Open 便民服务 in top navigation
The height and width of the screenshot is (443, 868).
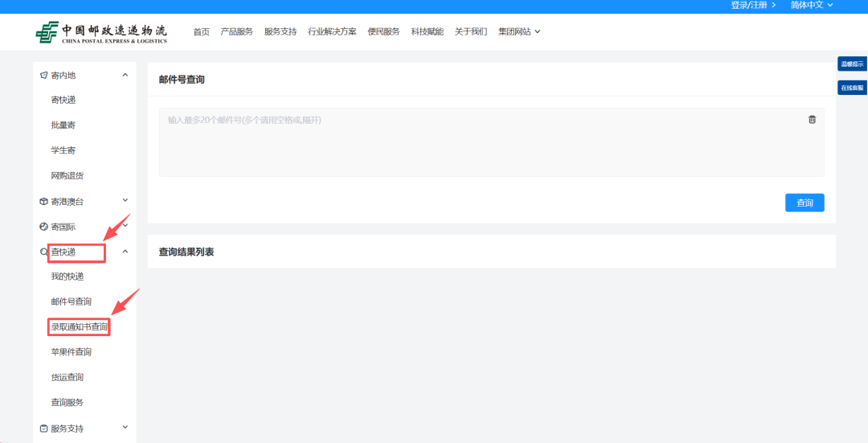click(x=383, y=31)
